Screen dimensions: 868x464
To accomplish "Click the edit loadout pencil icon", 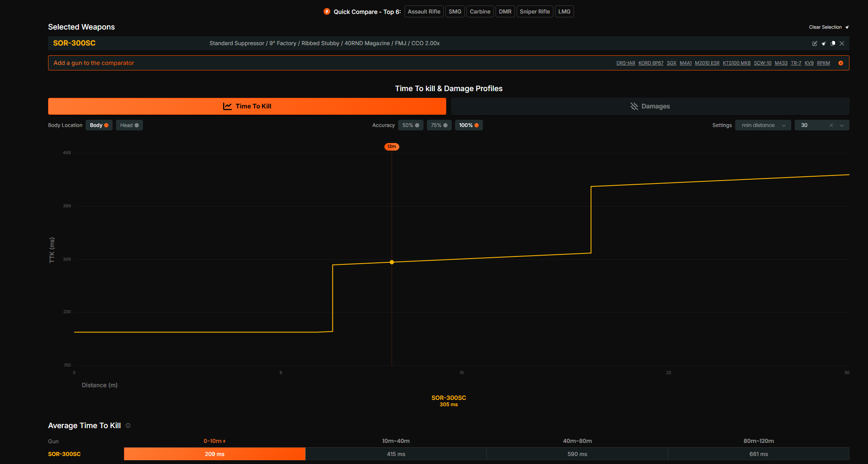I will 814,43.
